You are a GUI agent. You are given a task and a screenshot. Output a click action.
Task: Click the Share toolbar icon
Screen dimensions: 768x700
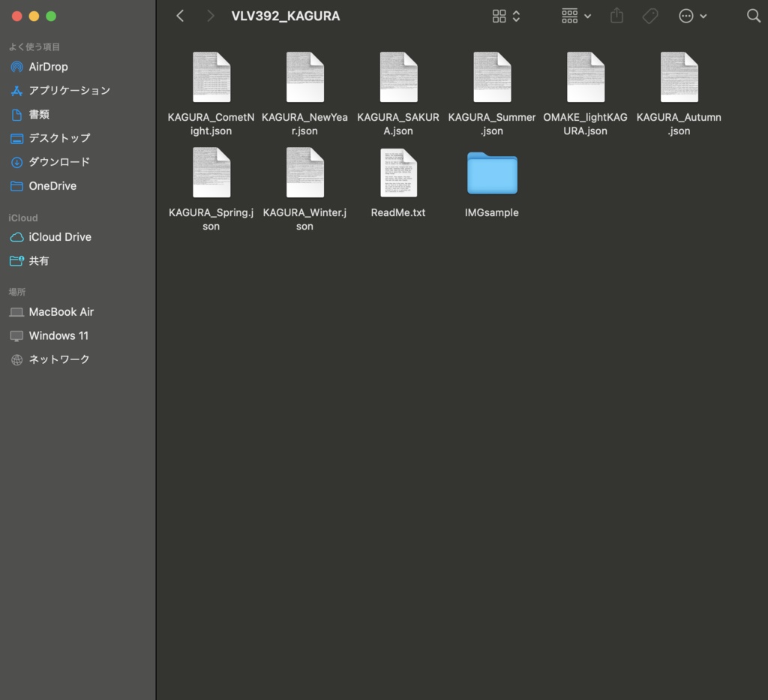pyautogui.click(x=617, y=16)
